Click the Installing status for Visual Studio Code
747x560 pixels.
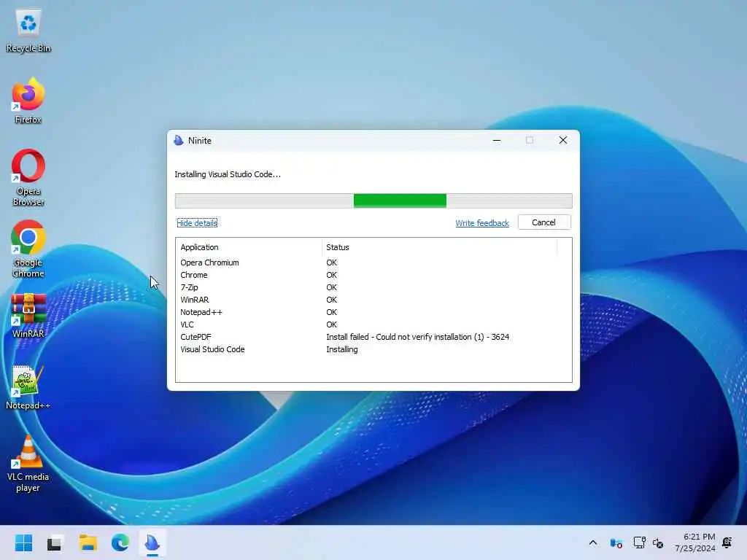point(342,349)
